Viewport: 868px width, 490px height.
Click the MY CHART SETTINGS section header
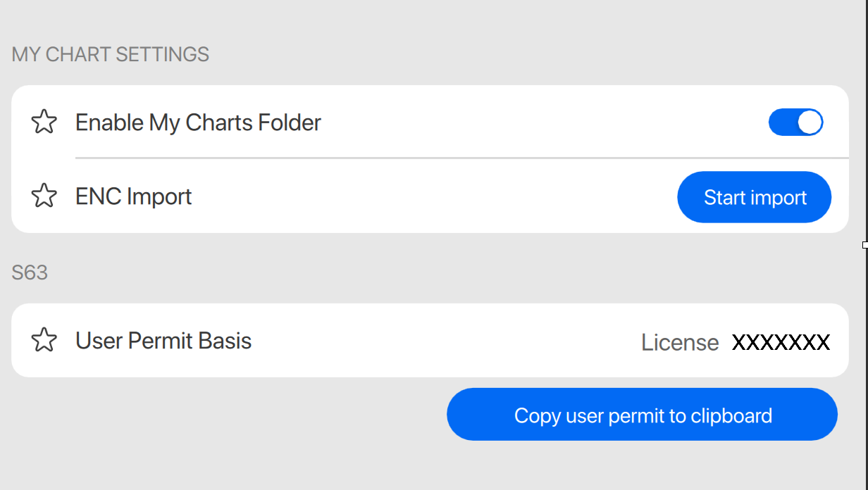[x=111, y=54]
